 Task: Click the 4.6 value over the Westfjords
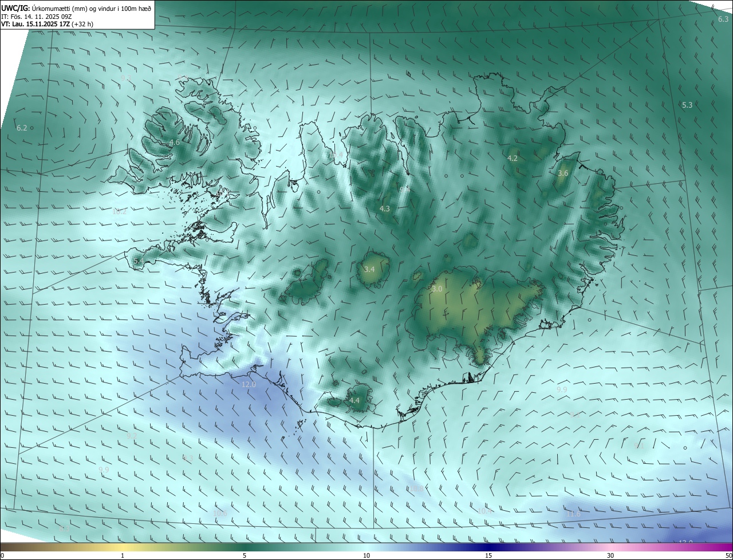click(x=174, y=142)
